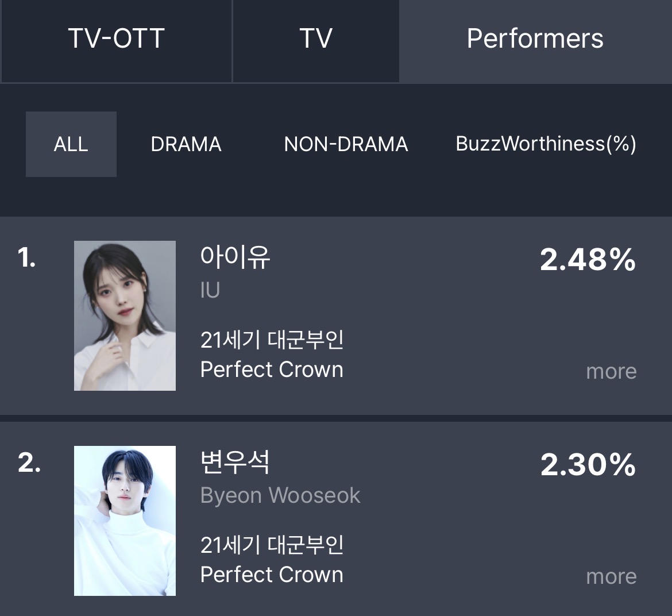Screen dimensions: 672x616
Task: Click the 2.48% buzzworthiness score
Action: [x=588, y=260]
